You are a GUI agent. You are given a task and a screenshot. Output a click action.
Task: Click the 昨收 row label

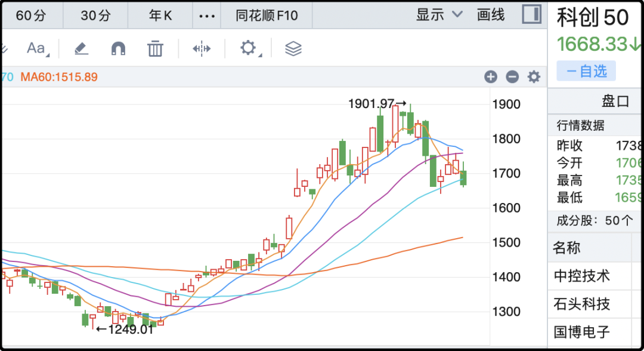point(569,146)
